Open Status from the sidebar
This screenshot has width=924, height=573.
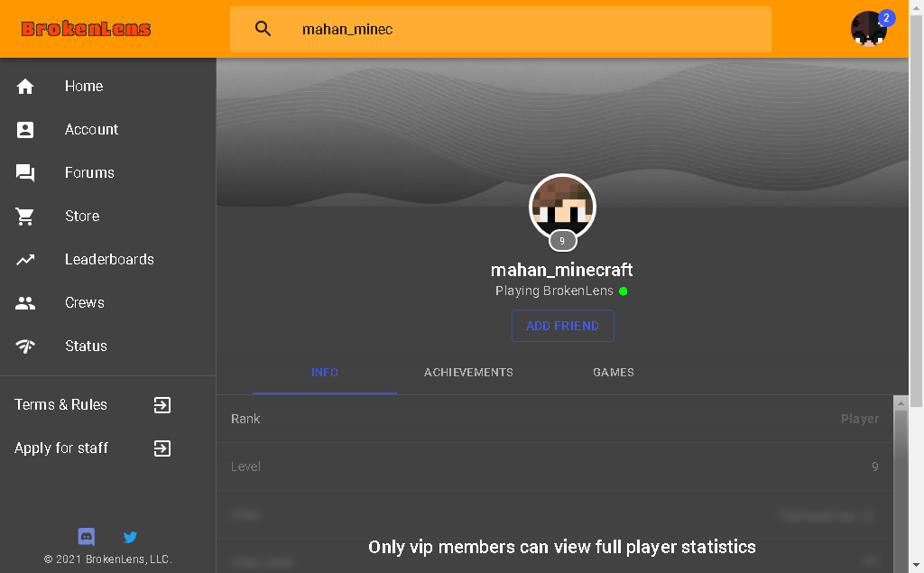point(86,346)
